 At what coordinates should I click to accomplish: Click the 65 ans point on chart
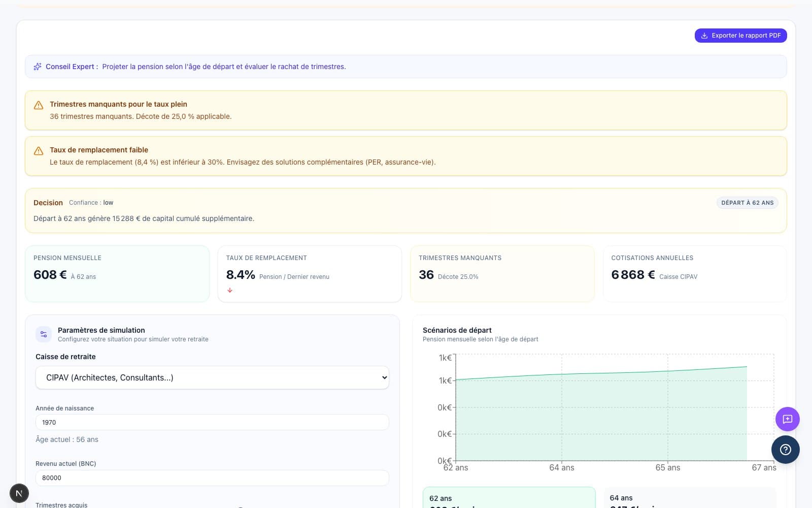[x=667, y=371]
